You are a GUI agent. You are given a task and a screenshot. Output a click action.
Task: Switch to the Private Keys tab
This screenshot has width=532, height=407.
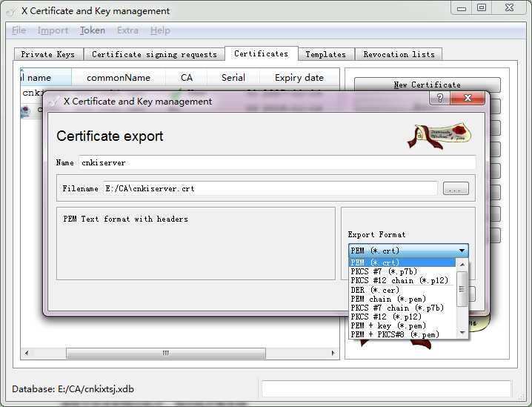[48, 54]
